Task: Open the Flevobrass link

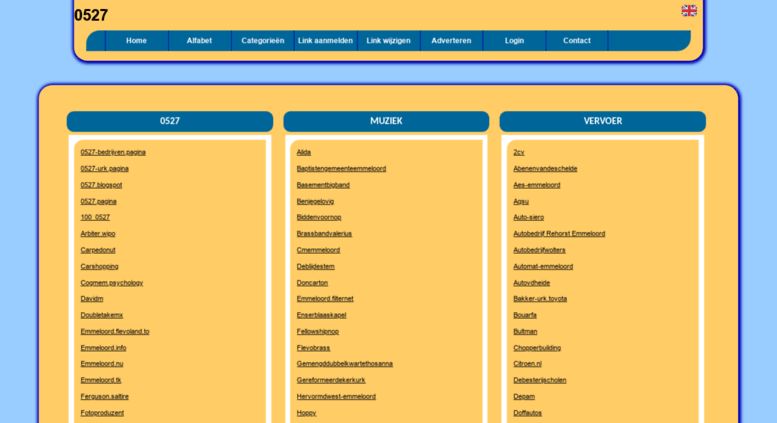Action: (314, 347)
